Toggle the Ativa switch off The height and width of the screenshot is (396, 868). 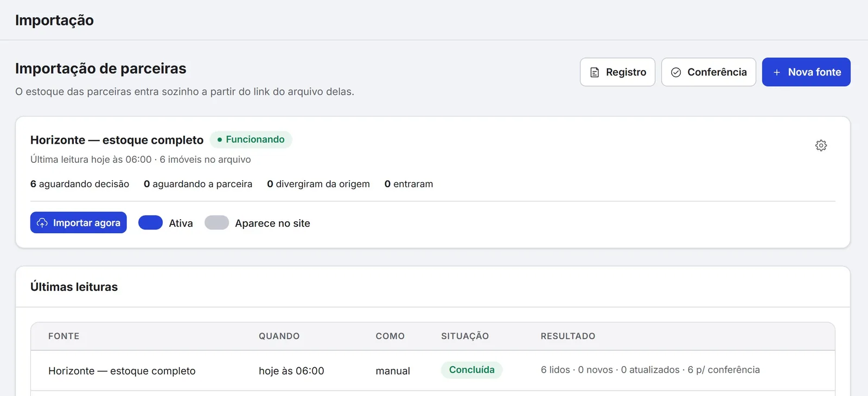coord(150,222)
